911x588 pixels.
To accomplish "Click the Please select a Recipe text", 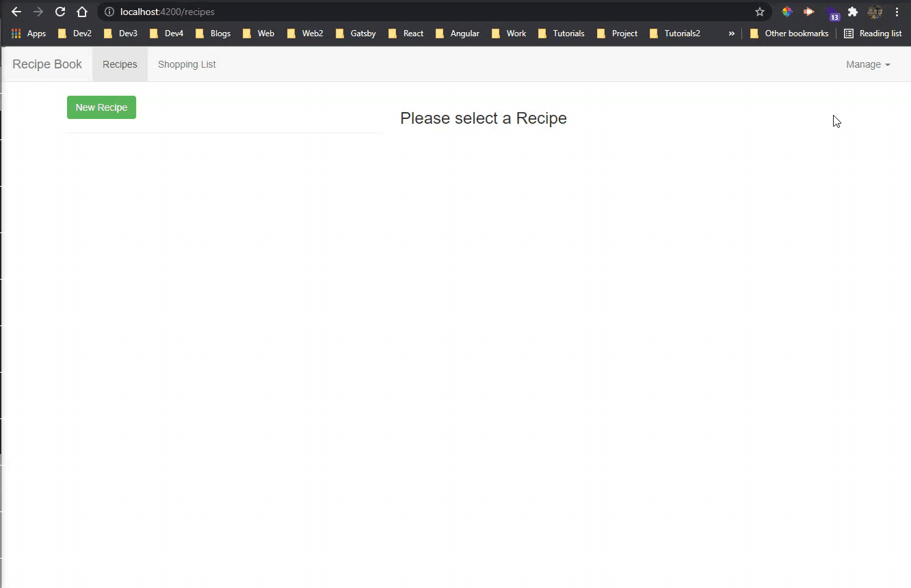I will [x=484, y=118].
